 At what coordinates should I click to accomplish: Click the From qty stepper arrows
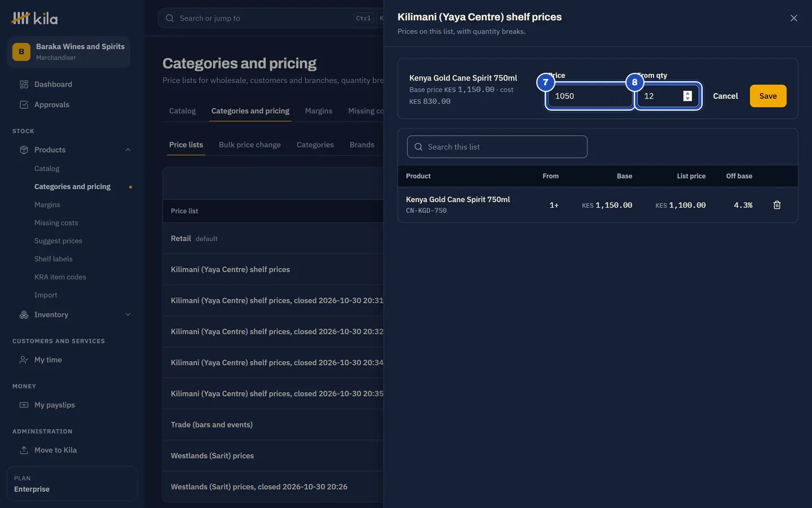click(x=687, y=96)
